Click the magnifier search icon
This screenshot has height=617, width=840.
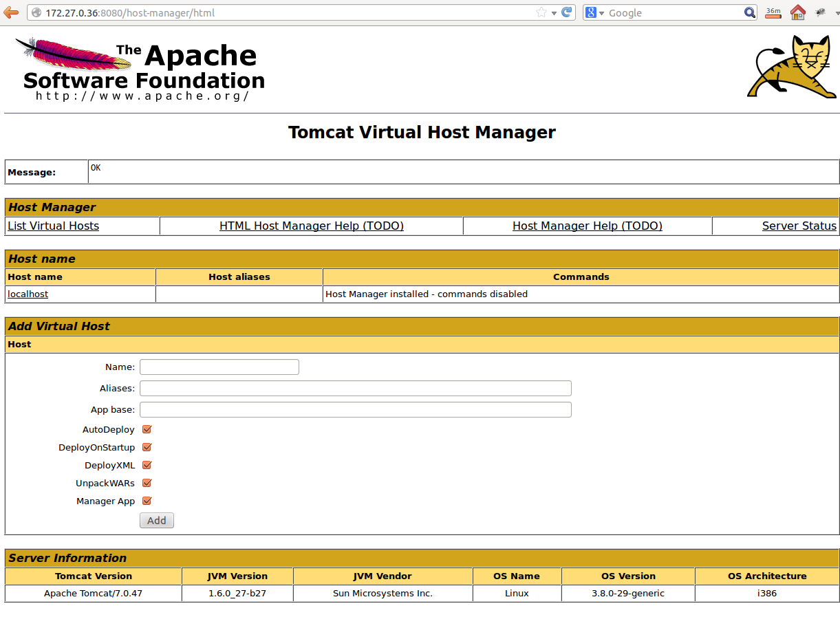[750, 12]
